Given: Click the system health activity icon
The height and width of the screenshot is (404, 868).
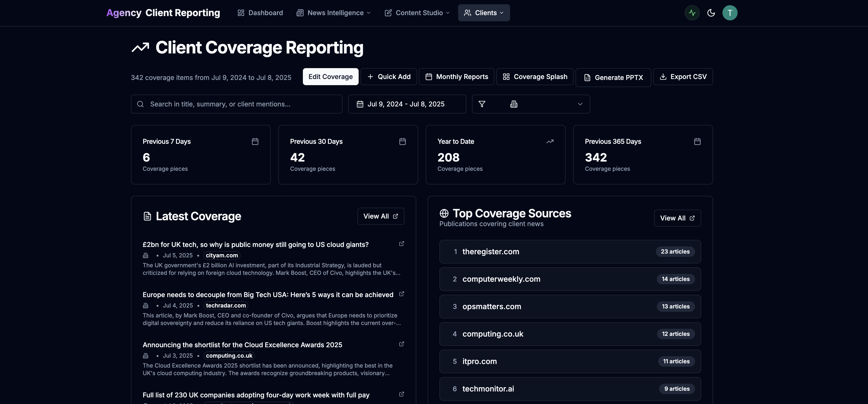Looking at the screenshot, I should [x=692, y=13].
